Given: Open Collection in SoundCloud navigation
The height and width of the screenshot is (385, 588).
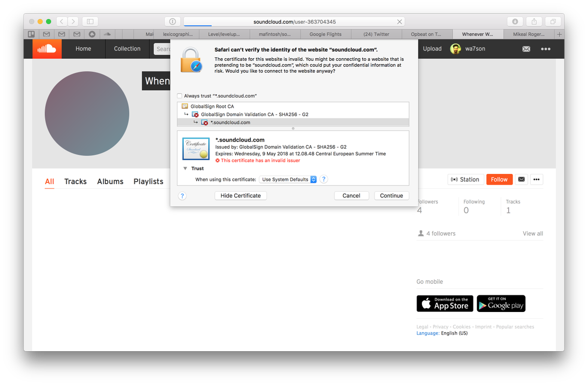Looking at the screenshot, I should click(x=127, y=48).
